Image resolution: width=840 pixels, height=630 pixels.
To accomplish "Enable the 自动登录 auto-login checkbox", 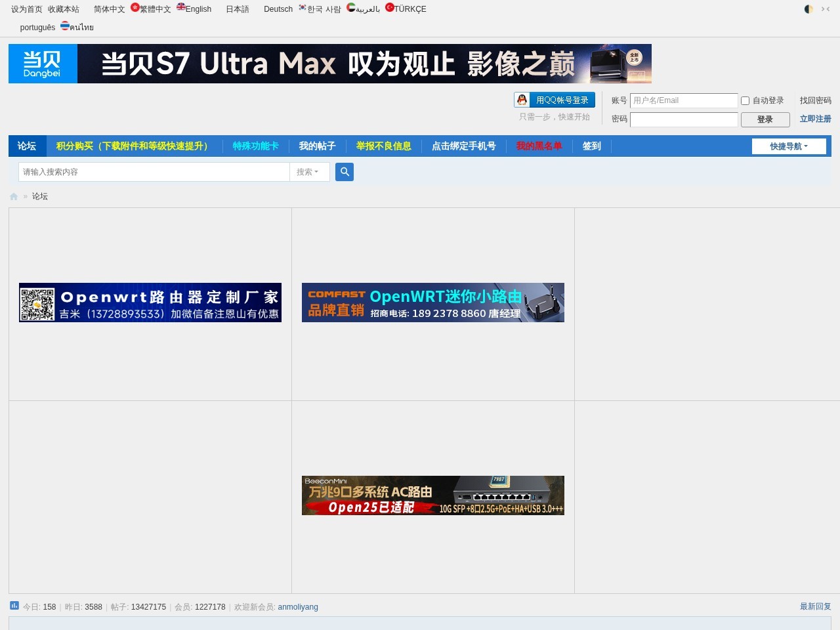I will click(x=745, y=100).
